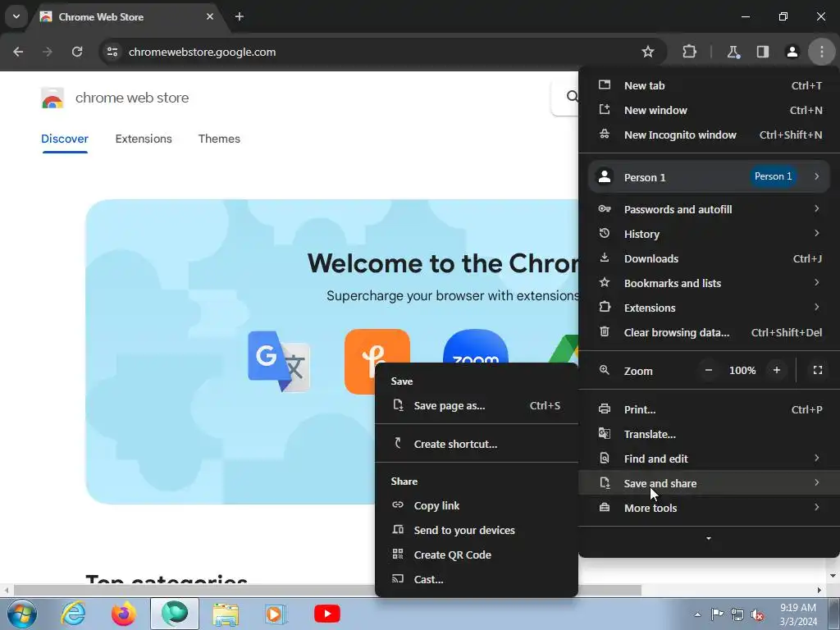Click the search magnifier in web store
The height and width of the screenshot is (630, 840).
pos(572,97)
